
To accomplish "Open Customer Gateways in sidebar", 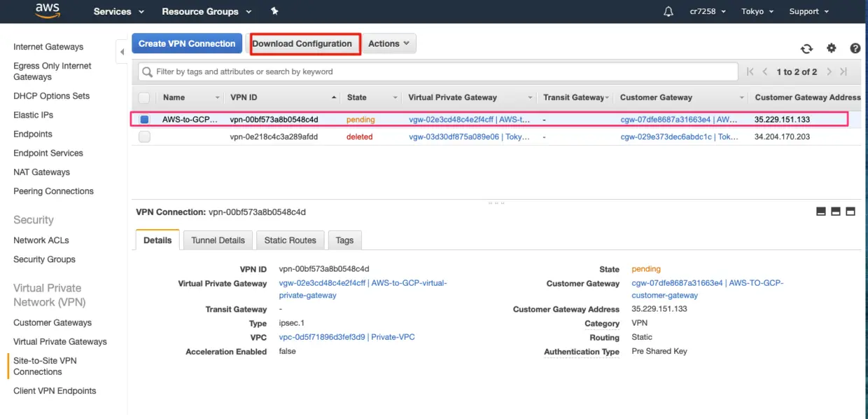I will point(52,323).
